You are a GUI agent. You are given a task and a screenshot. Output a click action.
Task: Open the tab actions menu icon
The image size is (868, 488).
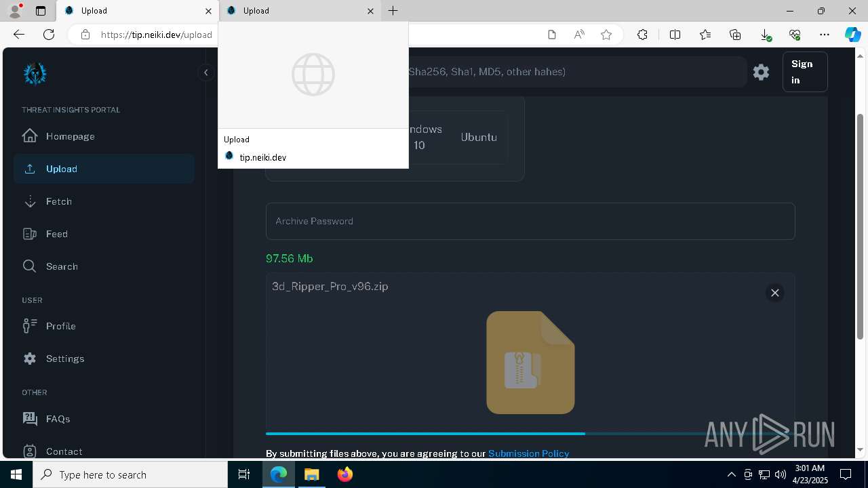pyautogui.click(x=41, y=11)
